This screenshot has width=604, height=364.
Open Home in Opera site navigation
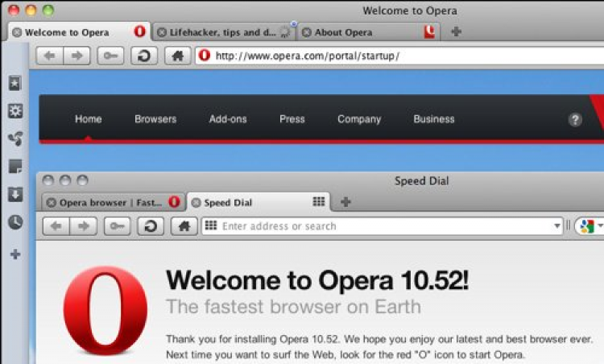coord(89,119)
